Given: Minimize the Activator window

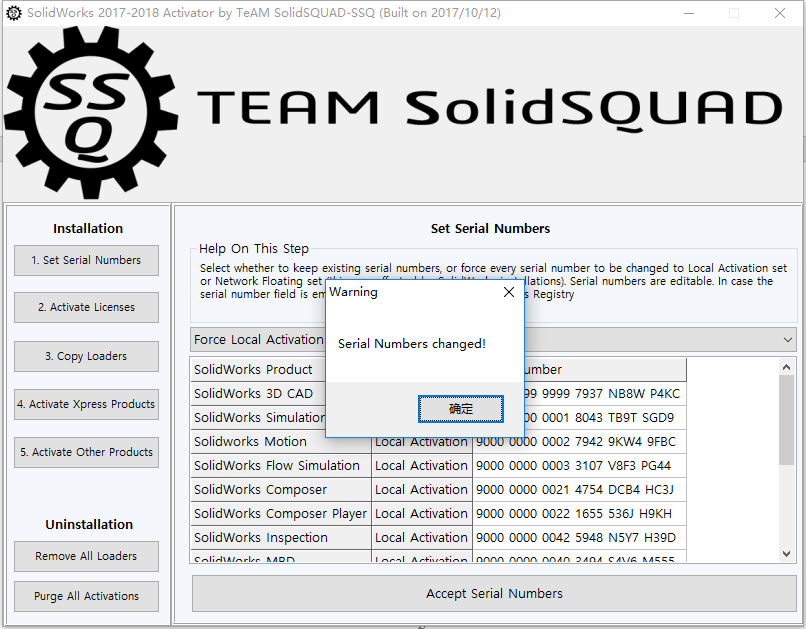Looking at the screenshot, I should [x=689, y=13].
